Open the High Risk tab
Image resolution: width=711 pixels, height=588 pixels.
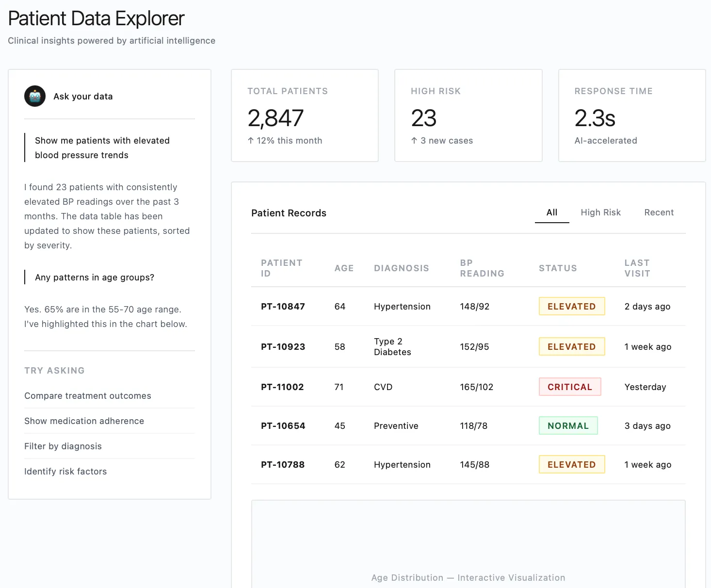[600, 212]
